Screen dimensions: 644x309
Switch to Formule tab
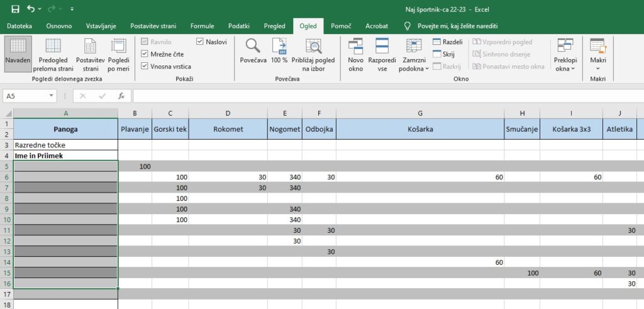pos(202,26)
